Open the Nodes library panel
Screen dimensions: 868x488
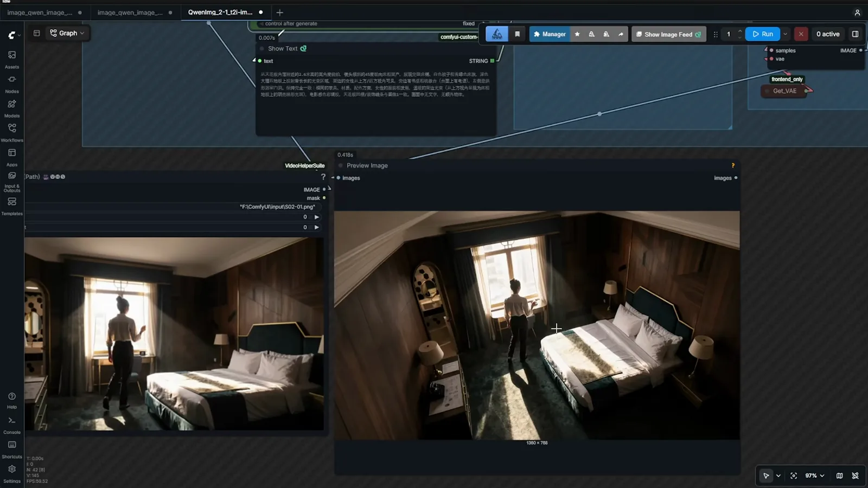click(11, 84)
